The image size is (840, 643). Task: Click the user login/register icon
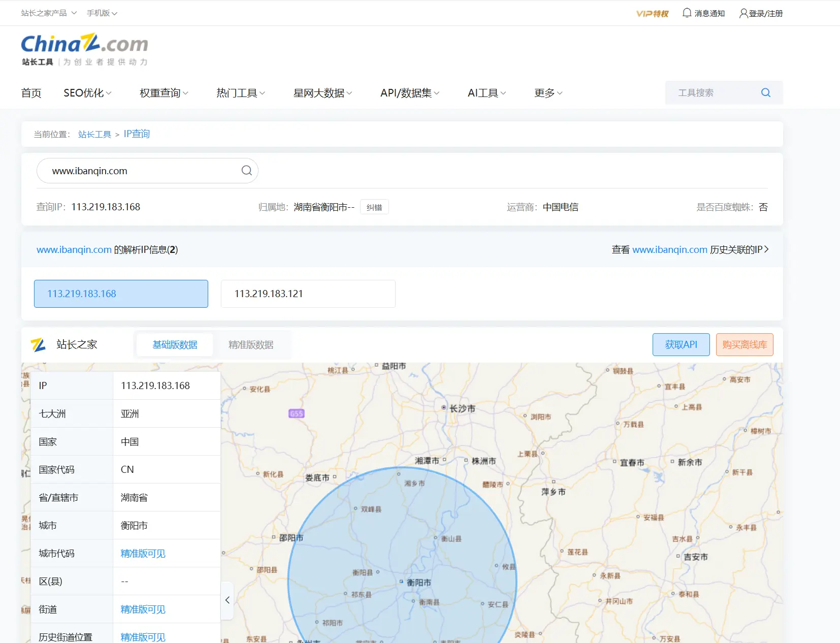744,13
